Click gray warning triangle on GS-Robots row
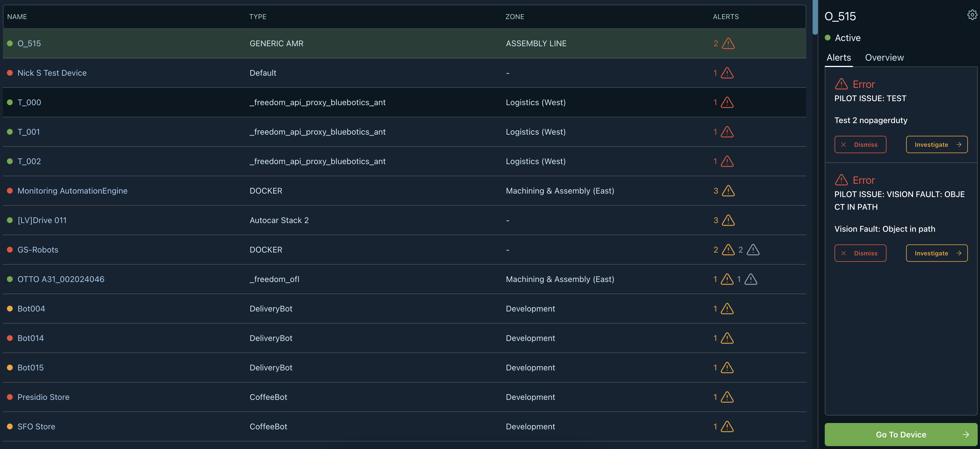Image resolution: width=980 pixels, height=449 pixels. 753,250
